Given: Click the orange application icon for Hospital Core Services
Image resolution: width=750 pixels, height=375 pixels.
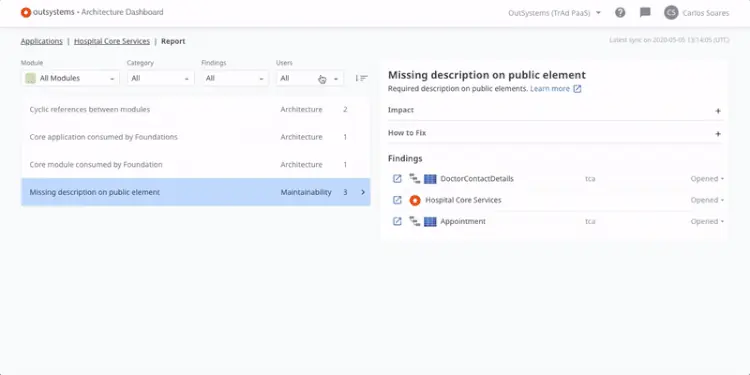Looking at the screenshot, I should 415,200.
